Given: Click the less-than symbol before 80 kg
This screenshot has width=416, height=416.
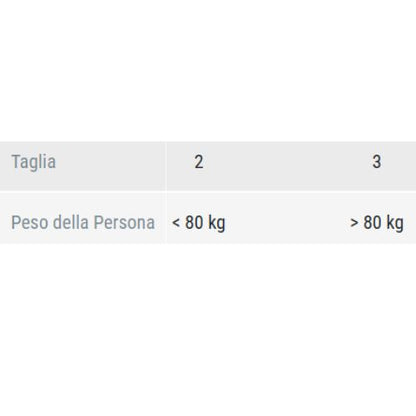Looking at the screenshot, I should (x=176, y=223).
